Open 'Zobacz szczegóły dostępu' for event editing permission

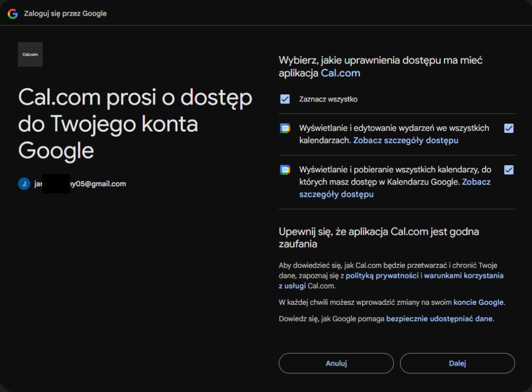405,140
